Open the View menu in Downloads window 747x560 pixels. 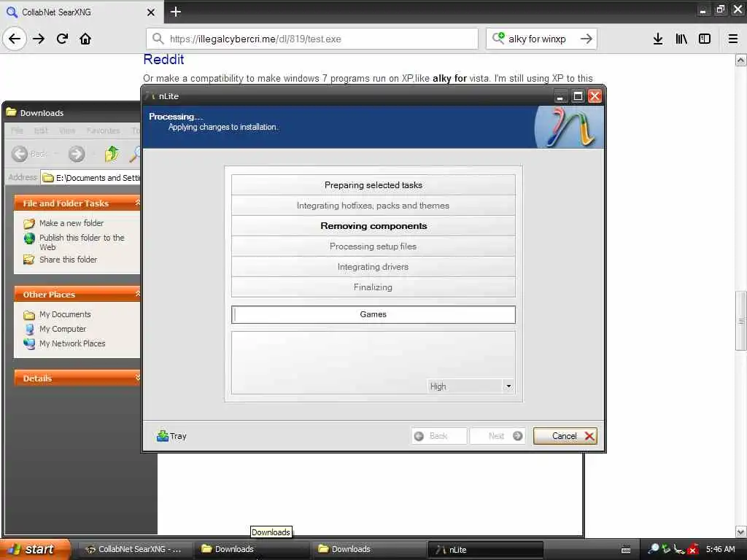point(67,131)
